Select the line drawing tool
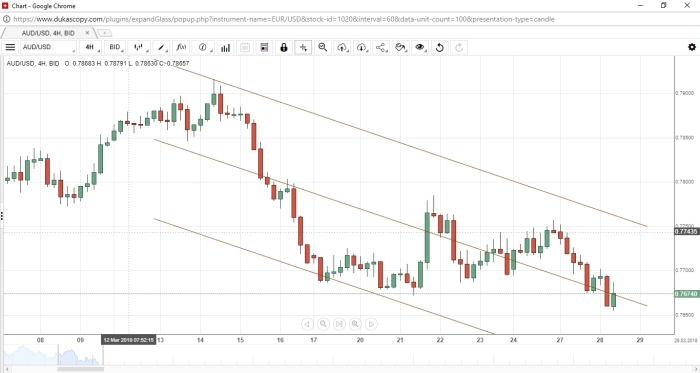700x373 pixels. [x=162, y=47]
